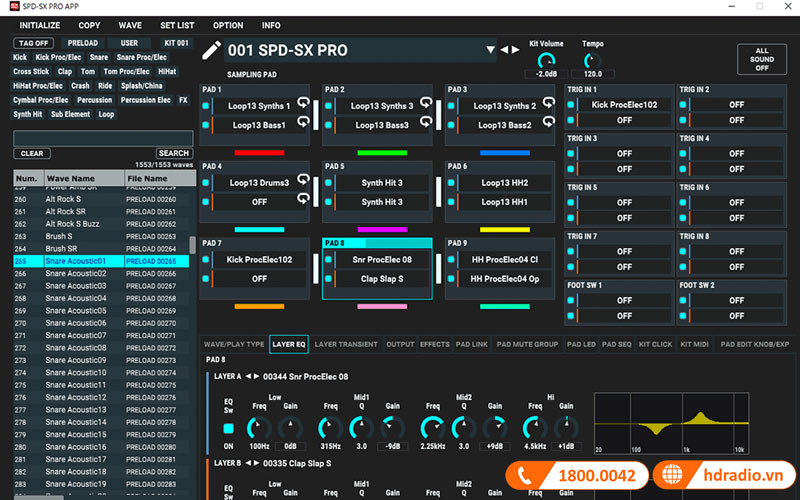The width and height of the screenshot is (800, 500).
Task: Click the Low Gain 0dB knob
Action: tap(290, 428)
